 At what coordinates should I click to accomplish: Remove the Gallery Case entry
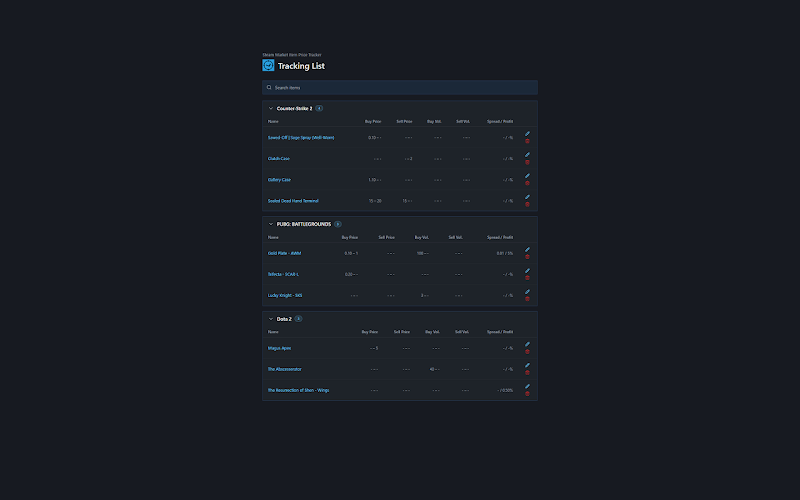(x=527, y=183)
